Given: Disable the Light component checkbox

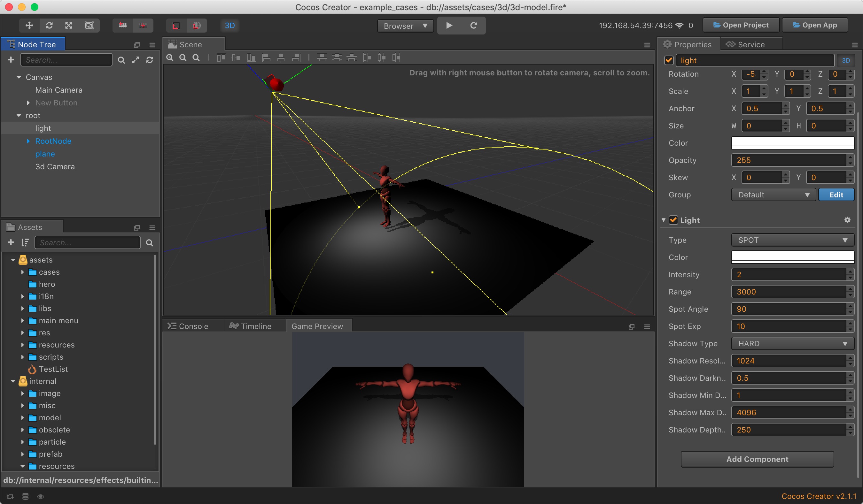Looking at the screenshot, I should (x=674, y=220).
